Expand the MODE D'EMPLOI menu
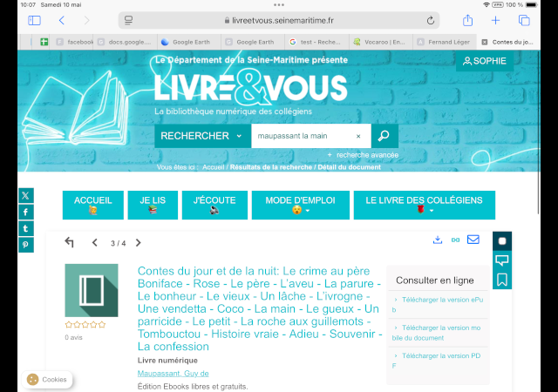The height and width of the screenshot is (392, 558). 300,205
